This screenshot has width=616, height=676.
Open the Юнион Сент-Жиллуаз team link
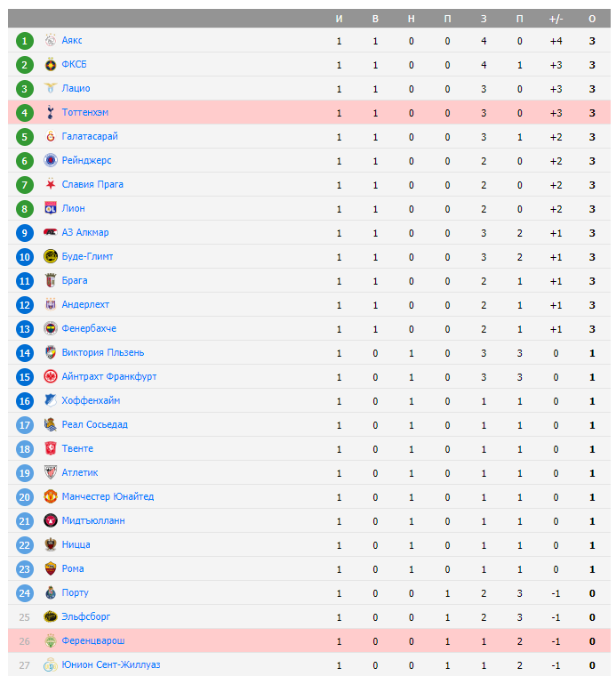(111, 664)
